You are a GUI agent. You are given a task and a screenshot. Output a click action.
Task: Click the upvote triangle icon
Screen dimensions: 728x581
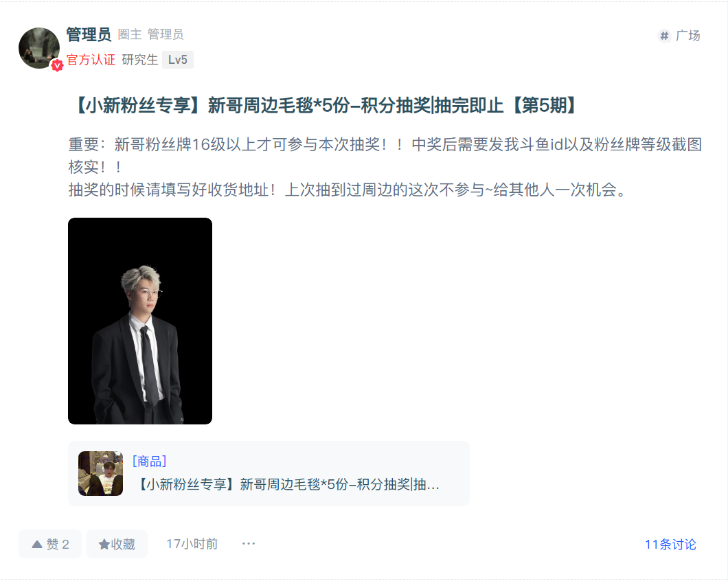pos(37,545)
